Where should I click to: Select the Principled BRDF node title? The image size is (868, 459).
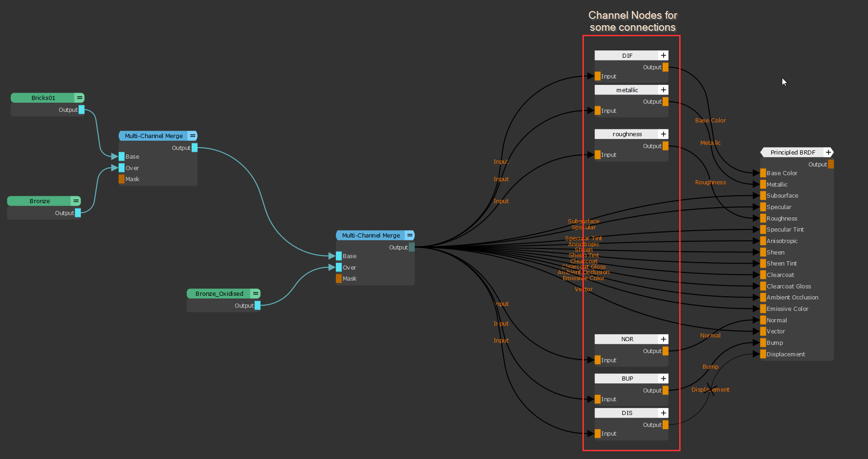pos(792,152)
